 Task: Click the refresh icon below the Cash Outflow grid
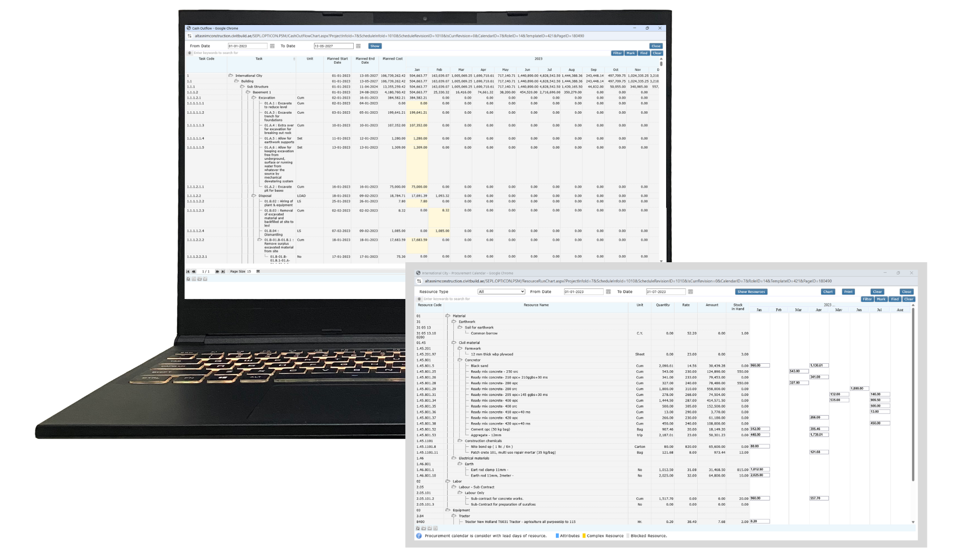point(188,279)
